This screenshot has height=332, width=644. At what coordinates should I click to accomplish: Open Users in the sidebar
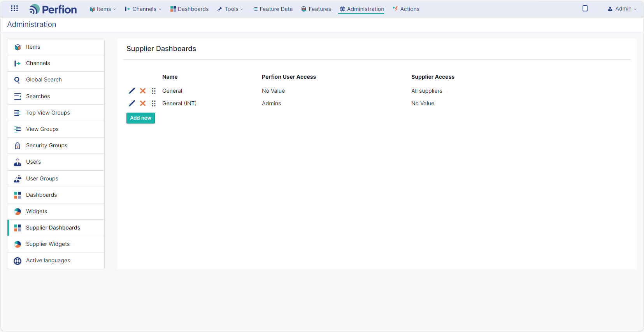coord(56,162)
